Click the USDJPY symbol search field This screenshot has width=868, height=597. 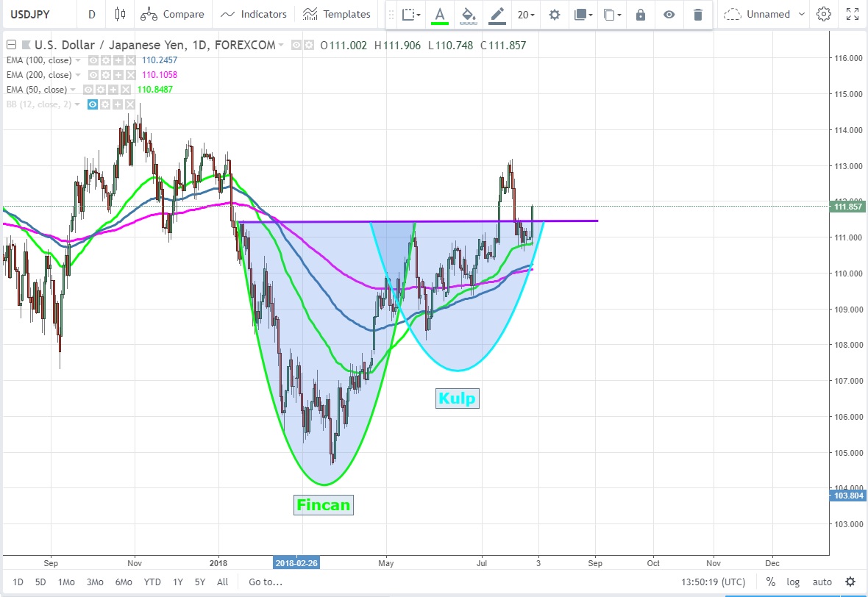click(37, 14)
